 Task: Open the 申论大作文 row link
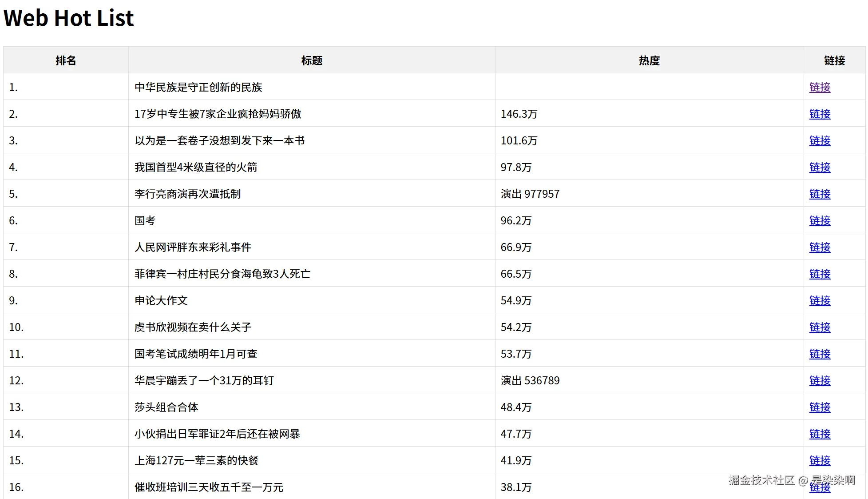819,300
